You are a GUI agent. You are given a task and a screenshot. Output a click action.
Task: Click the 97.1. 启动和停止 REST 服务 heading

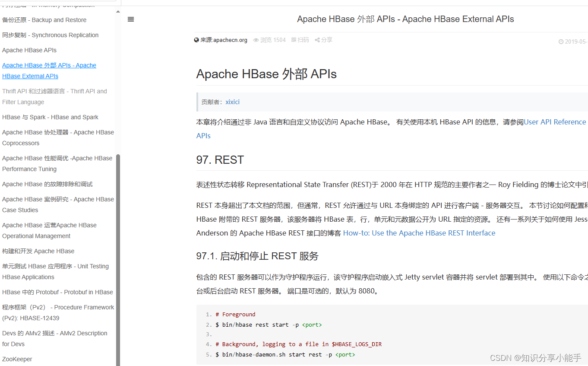(x=257, y=256)
